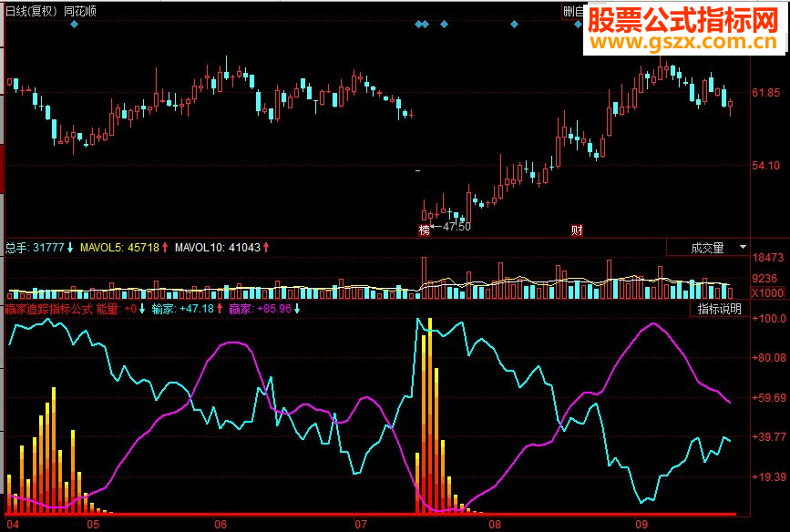Click the +59.69 indicator axis label

click(x=769, y=397)
